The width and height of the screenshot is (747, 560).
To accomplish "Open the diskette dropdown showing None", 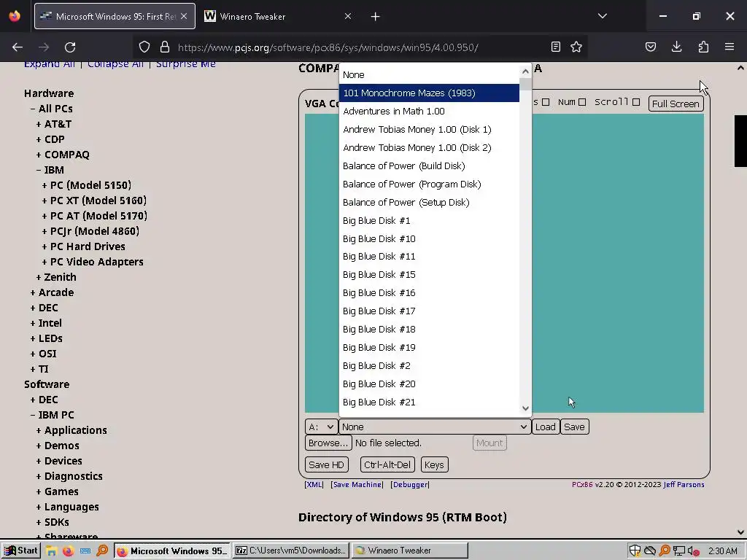I will coord(435,427).
